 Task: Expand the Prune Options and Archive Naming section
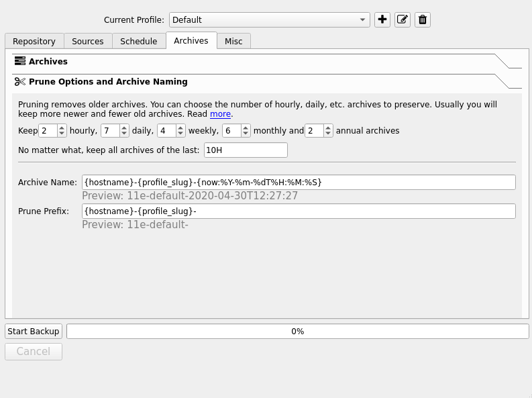click(108, 82)
